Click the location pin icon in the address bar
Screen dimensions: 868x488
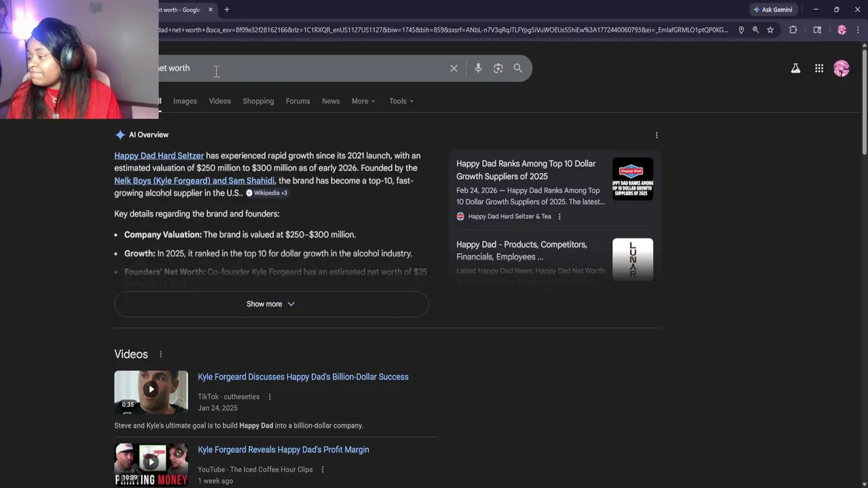pos(741,30)
